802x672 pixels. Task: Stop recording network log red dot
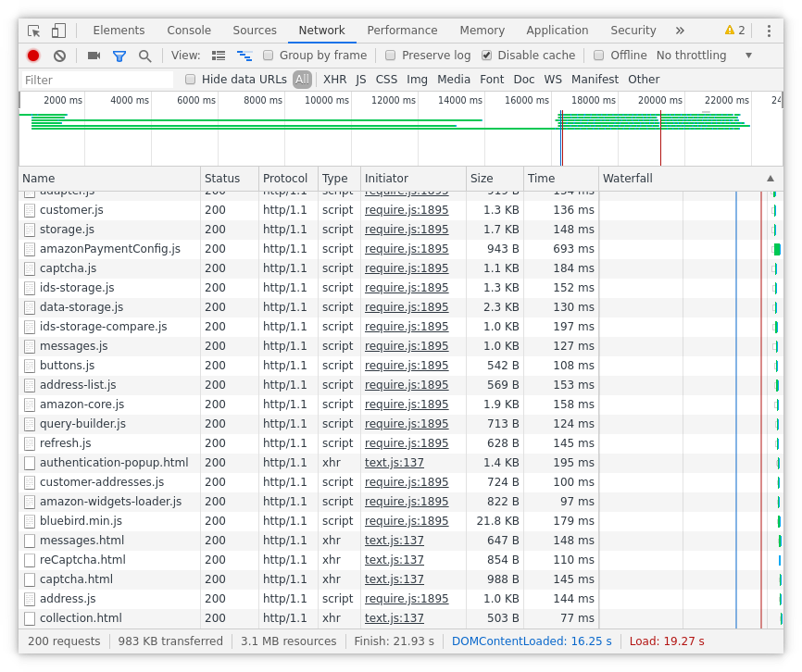(32, 55)
